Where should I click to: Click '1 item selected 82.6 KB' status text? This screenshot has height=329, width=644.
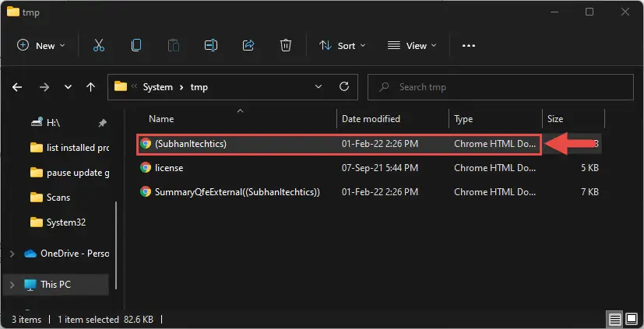tap(106, 319)
